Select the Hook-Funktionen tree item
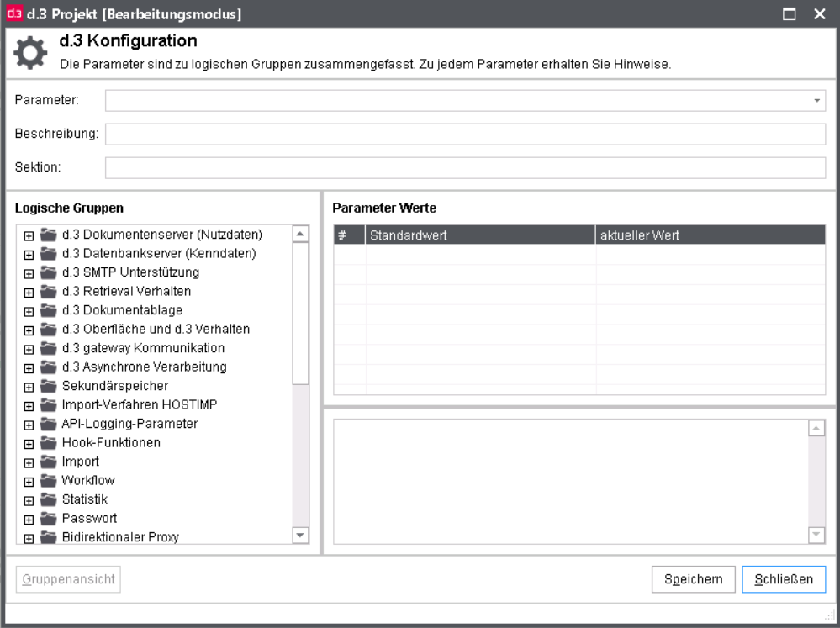 coord(111,442)
